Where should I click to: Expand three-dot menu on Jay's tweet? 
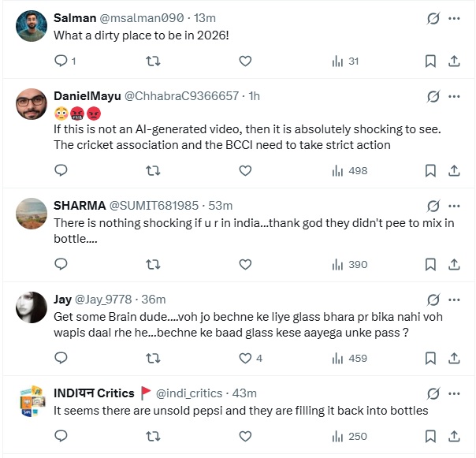(454, 300)
